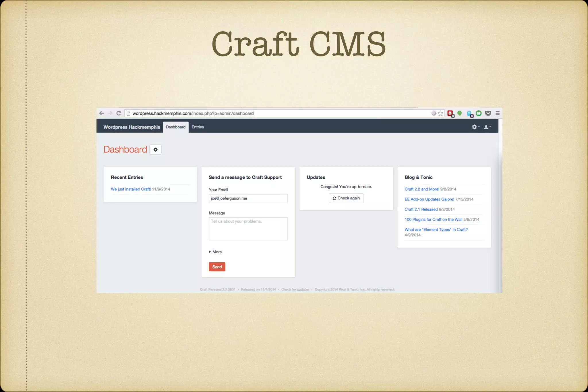Screen dimensions: 588x392
Task: Click the green circular D extension icon
Action: click(x=479, y=113)
